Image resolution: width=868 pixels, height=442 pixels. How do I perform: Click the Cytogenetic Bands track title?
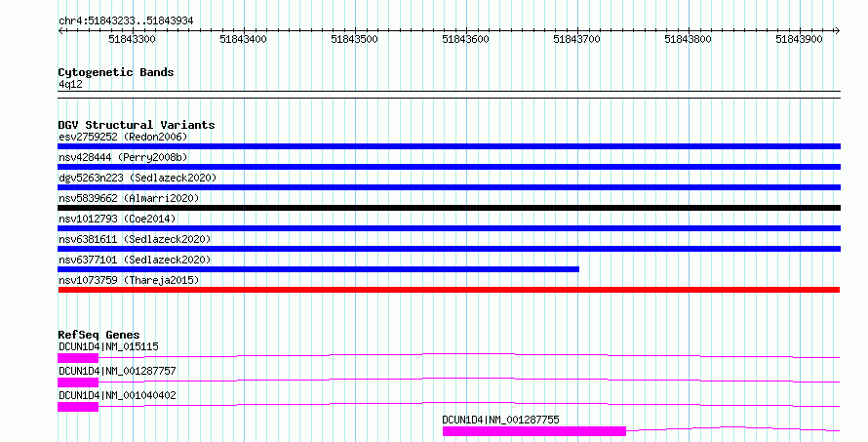pyautogui.click(x=116, y=72)
